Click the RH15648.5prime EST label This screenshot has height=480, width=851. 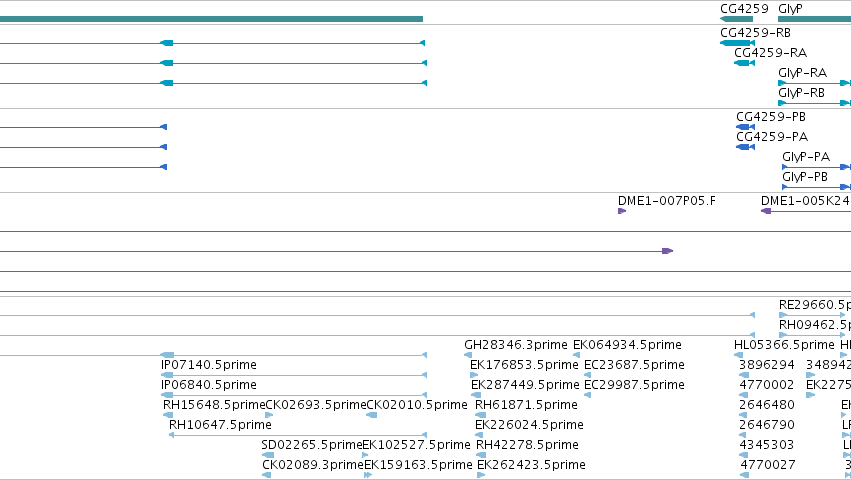214,405
